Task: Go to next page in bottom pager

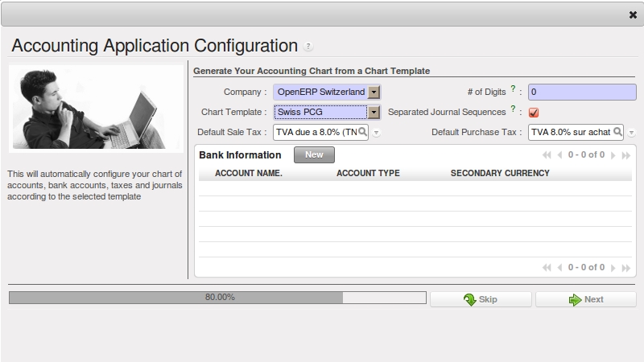Action: click(613, 267)
